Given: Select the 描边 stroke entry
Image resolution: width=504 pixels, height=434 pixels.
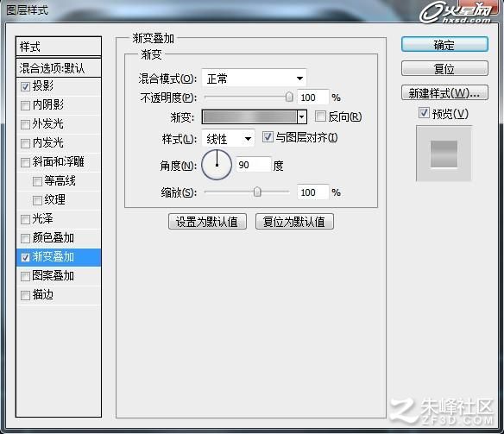Looking at the screenshot, I should [x=59, y=295].
